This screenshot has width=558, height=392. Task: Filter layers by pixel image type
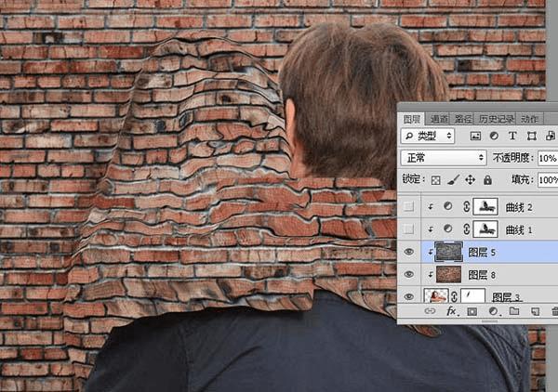coord(475,137)
